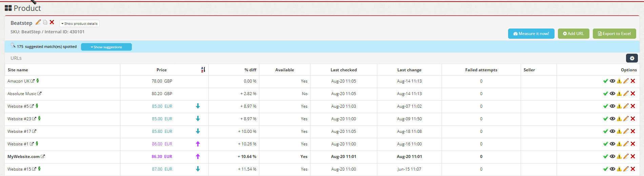Viewport: 644px width, 176px height.
Task: Open the Amazon UK external link
Action: click(33, 81)
